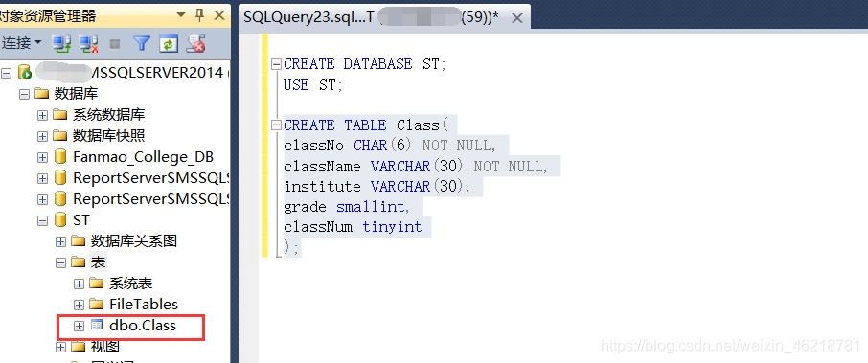Expand the 数据库快照 folder
Image resolution: width=868 pixels, height=363 pixels.
[42, 136]
